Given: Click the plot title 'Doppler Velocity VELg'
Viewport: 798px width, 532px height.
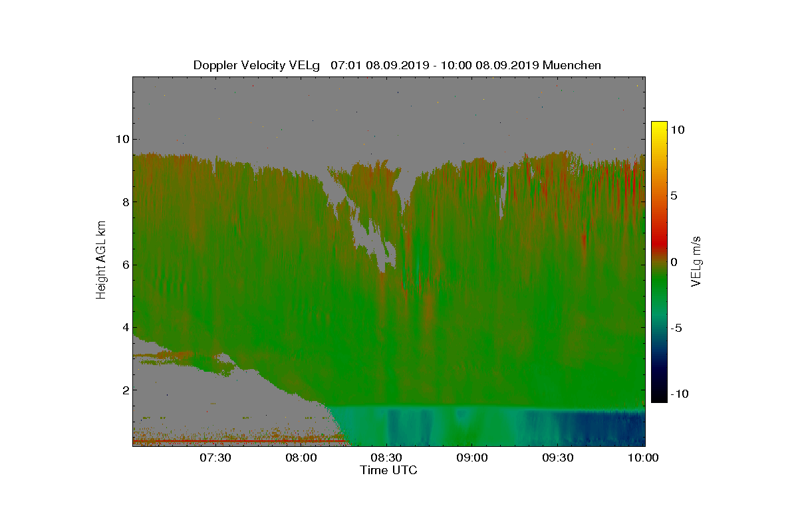Looking at the screenshot, I should 257,65.
